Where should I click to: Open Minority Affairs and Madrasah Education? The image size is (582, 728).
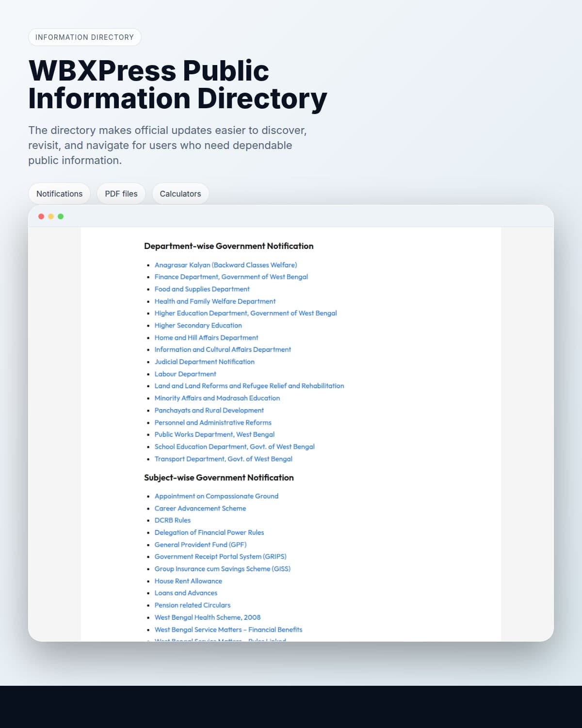(217, 398)
